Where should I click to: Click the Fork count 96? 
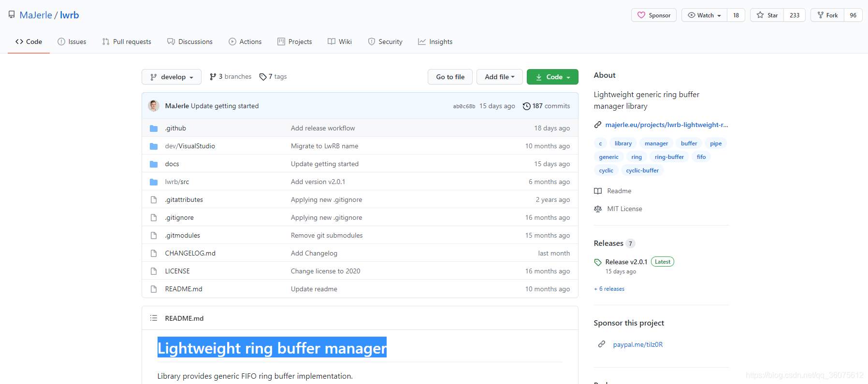tap(853, 15)
